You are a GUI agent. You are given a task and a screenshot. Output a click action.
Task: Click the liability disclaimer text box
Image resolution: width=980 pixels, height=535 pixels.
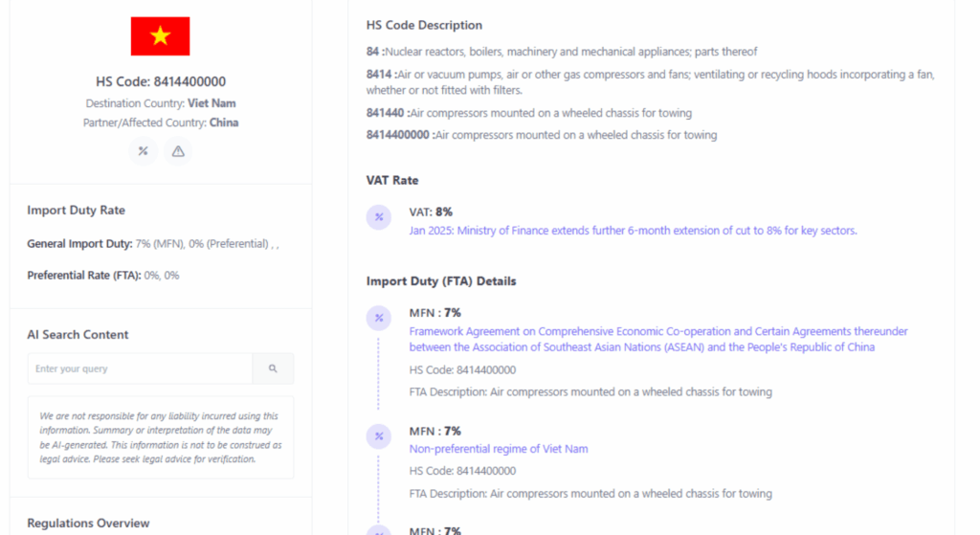161,437
